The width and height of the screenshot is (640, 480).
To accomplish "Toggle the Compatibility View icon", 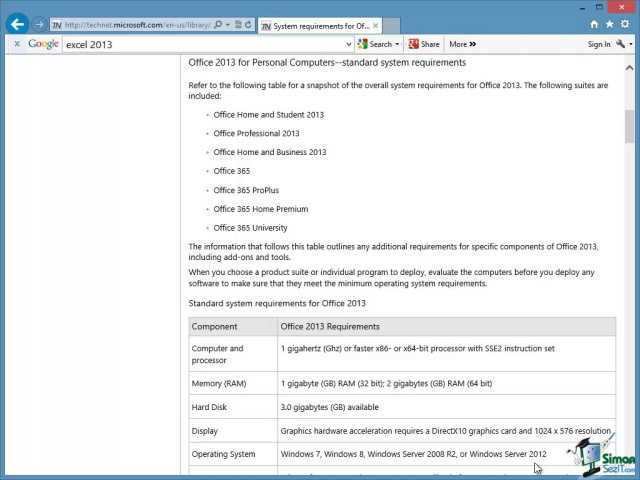I will click(238, 24).
